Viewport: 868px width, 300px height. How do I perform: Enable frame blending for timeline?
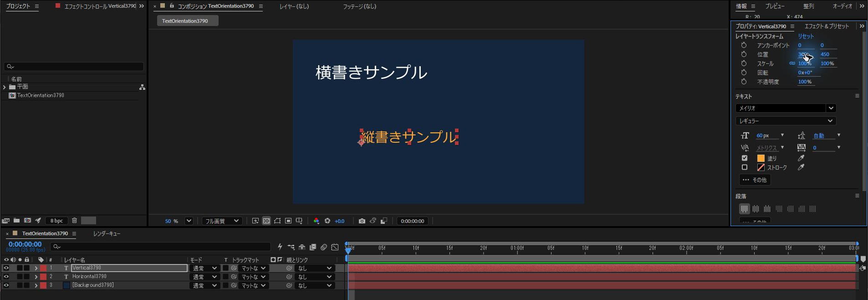click(x=313, y=247)
